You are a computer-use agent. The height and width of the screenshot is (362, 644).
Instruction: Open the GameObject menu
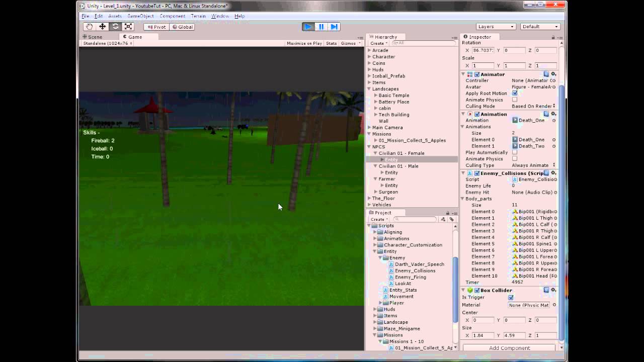[140, 16]
